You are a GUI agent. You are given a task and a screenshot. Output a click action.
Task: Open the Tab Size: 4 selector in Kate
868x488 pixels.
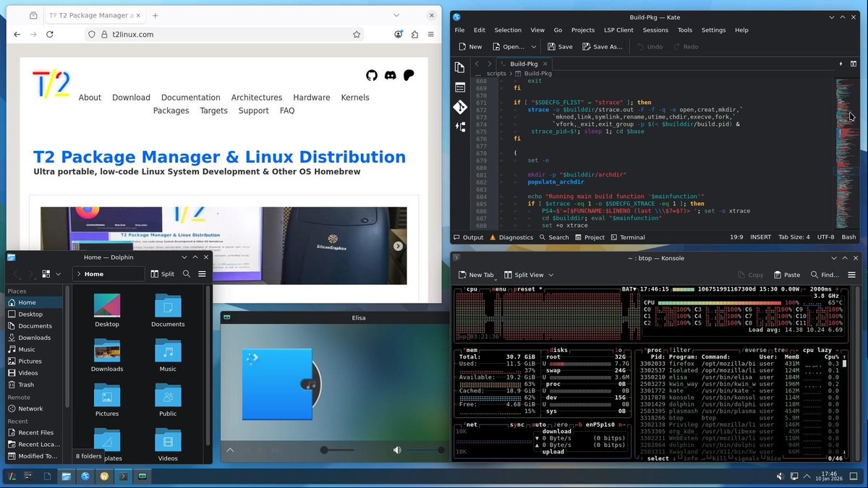click(793, 237)
